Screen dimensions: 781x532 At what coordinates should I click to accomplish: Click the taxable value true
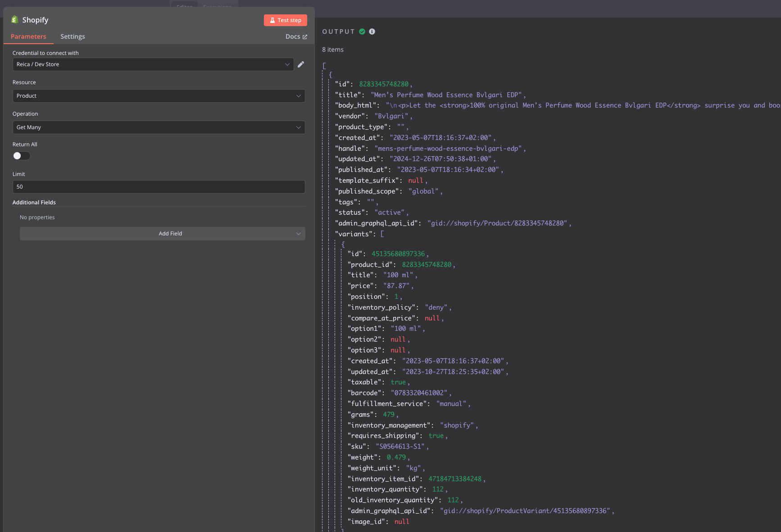click(398, 382)
